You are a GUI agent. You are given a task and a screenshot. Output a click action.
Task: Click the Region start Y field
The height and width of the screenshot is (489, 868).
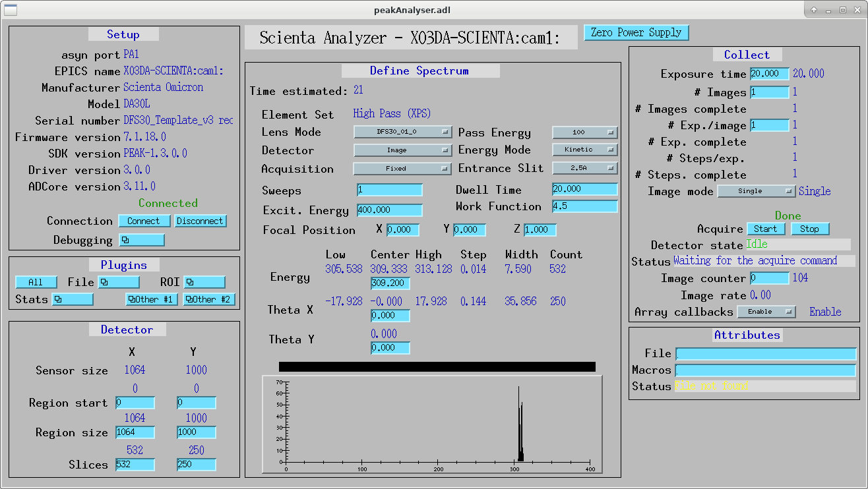(x=197, y=403)
